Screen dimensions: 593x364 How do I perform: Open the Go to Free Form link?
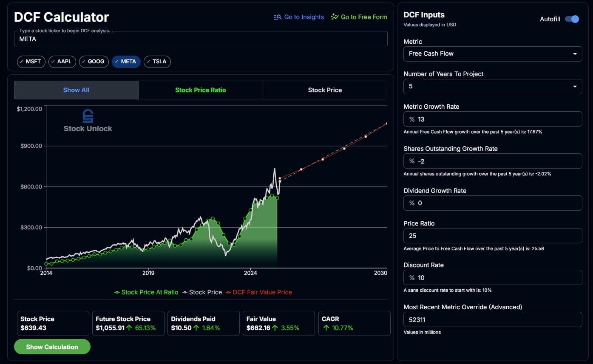coord(359,17)
